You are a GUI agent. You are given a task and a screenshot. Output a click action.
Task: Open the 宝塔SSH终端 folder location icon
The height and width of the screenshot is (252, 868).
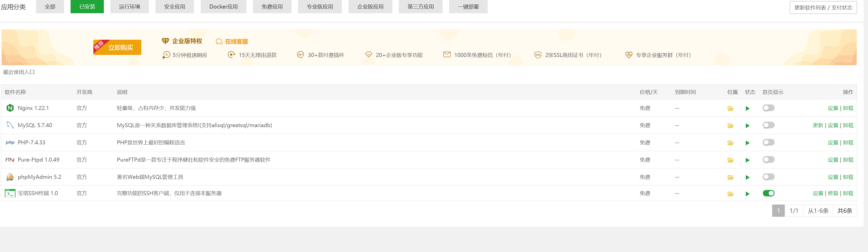[x=730, y=194]
